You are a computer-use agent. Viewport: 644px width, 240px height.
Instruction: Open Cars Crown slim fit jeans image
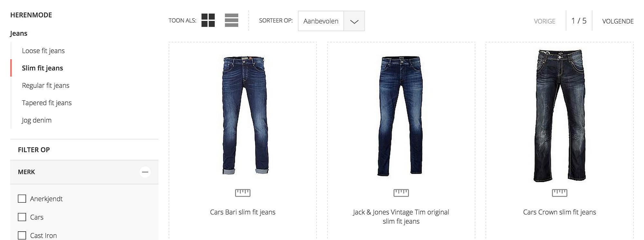[x=560, y=115]
